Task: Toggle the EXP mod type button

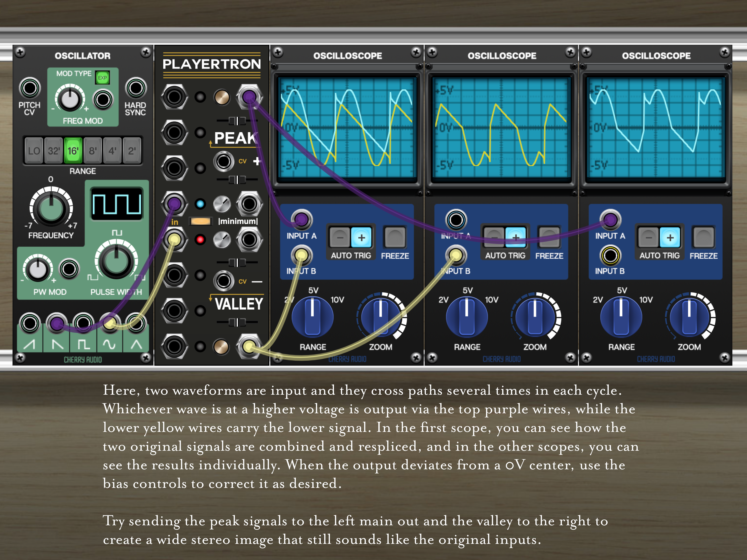Action: coord(102,78)
